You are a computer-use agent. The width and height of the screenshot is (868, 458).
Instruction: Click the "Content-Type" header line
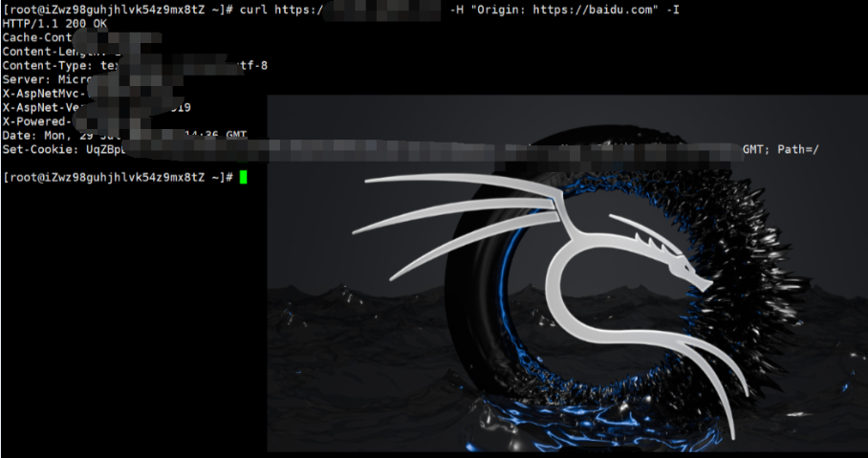coord(135,66)
